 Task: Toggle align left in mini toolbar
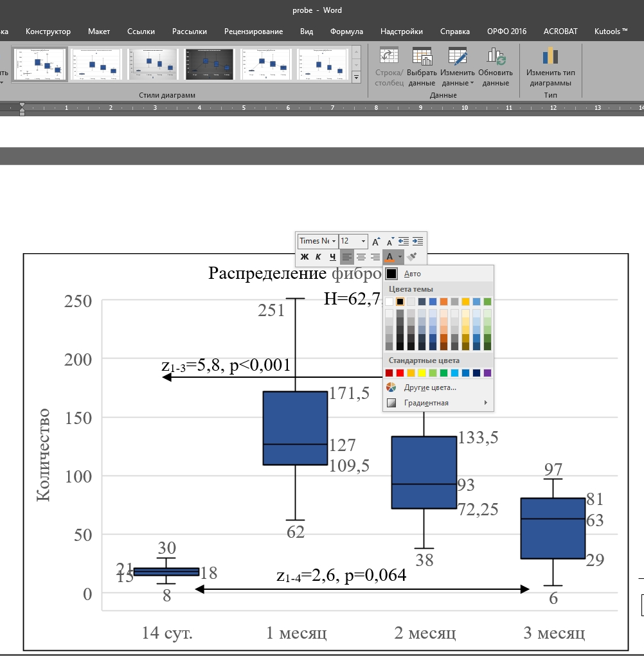click(x=346, y=257)
